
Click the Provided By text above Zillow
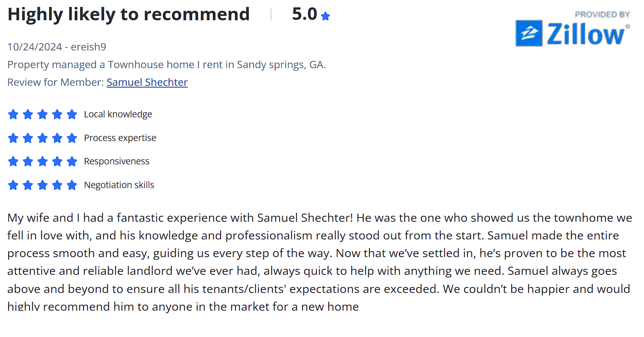click(x=602, y=14)
